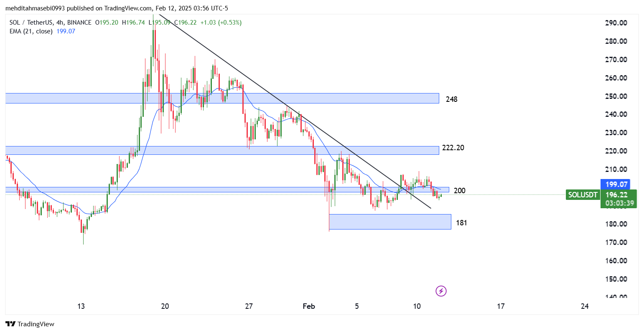Click the 200 level label

(x=459, y=191)
